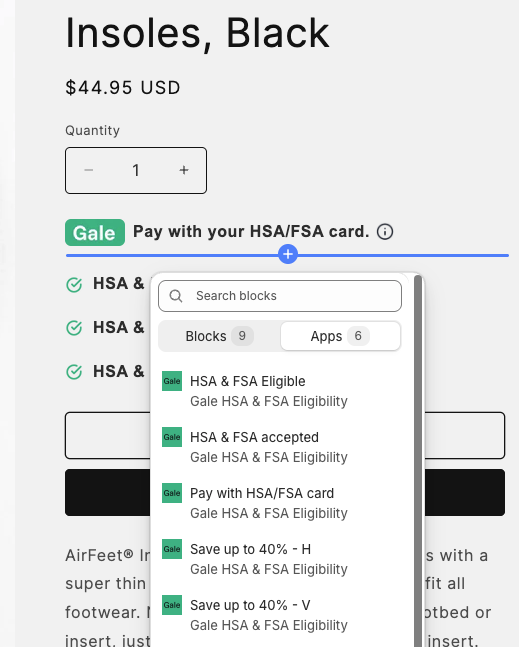Click the info icon beside HSA/FSA card text
The height and width of the screenshot is (647, 519).
385,231
